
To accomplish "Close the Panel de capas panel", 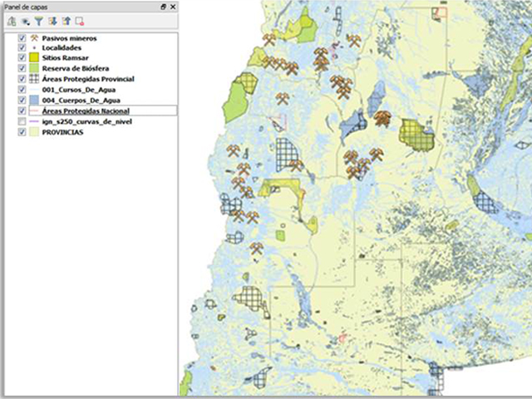I will click(173, 7).
